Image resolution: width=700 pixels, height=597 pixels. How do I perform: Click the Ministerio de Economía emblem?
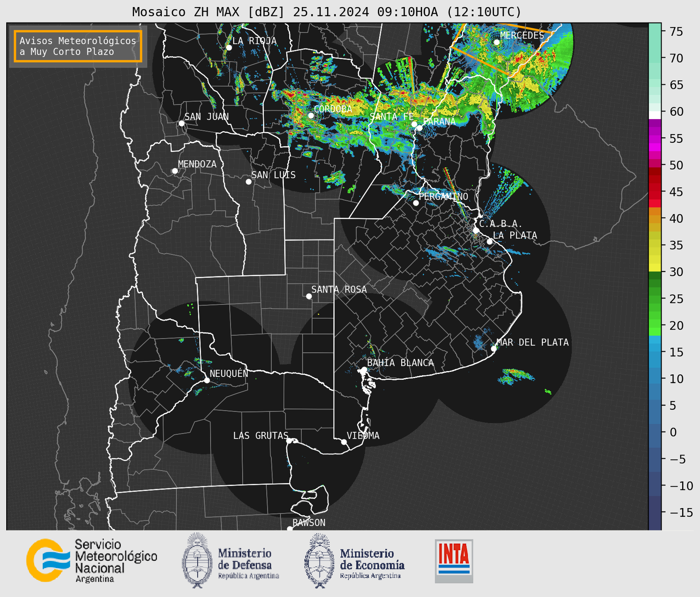click(320, 560)
